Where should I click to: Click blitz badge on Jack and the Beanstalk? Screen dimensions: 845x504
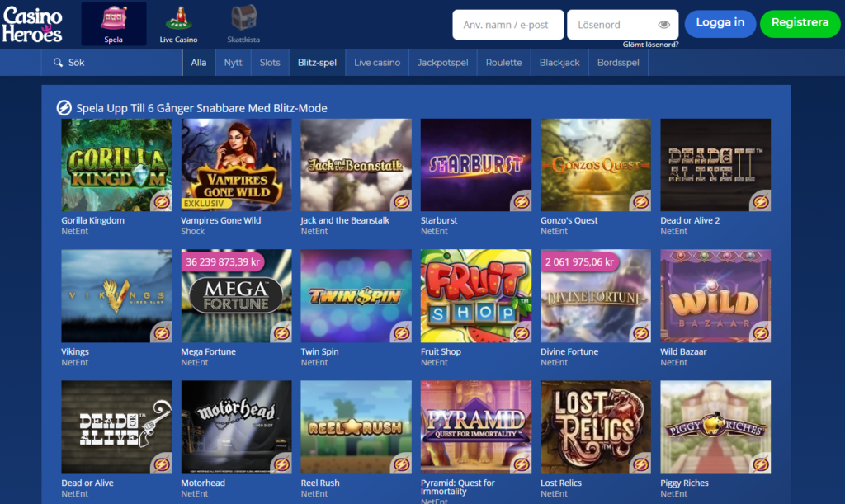pos(401,201)
